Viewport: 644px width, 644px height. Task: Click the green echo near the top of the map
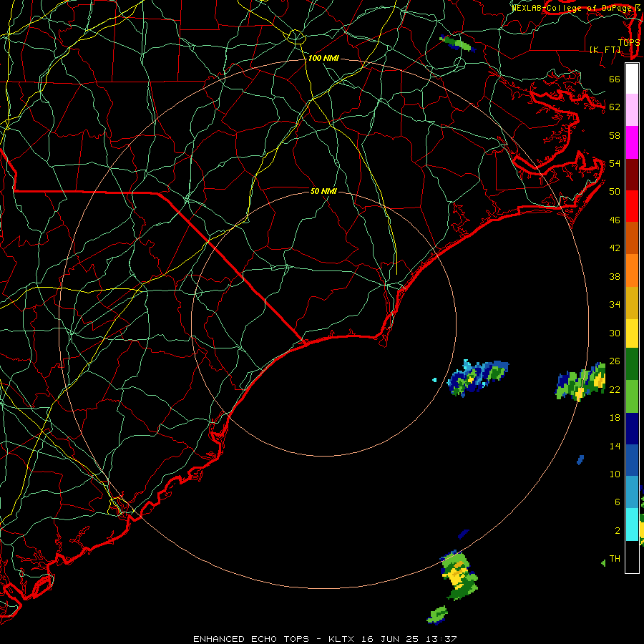click(x=457, y=44)
